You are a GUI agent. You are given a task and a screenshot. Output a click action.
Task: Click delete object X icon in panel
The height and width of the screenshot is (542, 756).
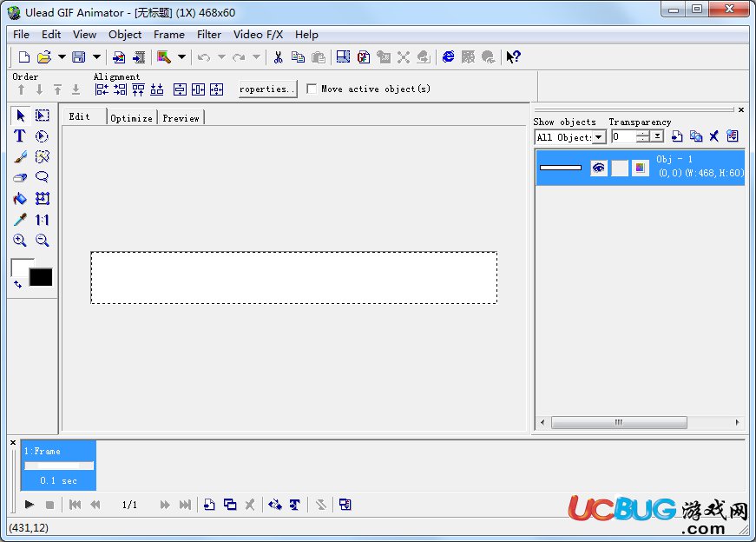(714, 136)
